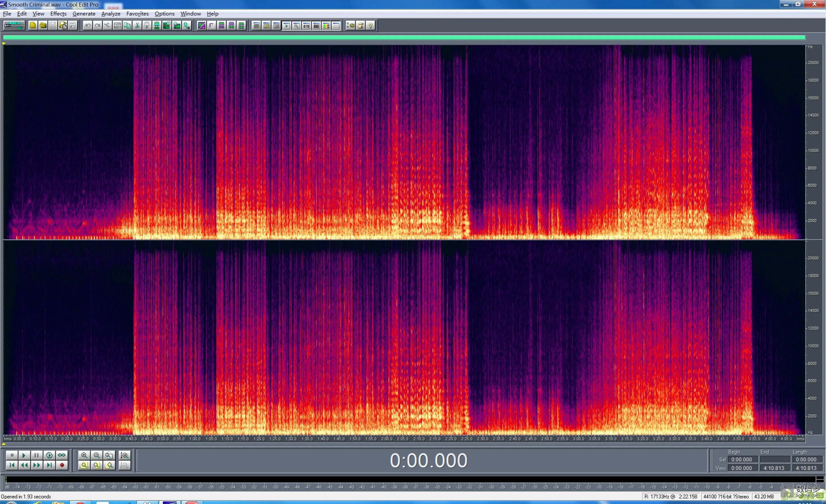Start playback with the Play button

(24, 455)
